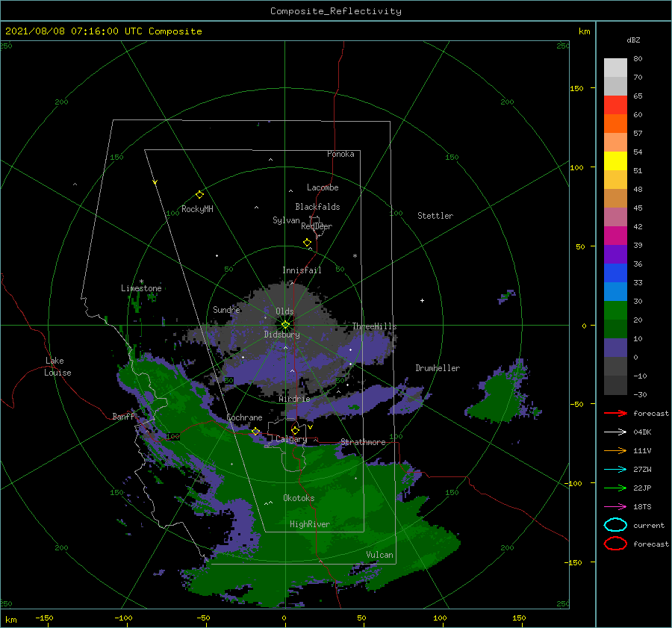
Task: Click the magenta 18TS arrow legend icon
Action: (615, 507)
